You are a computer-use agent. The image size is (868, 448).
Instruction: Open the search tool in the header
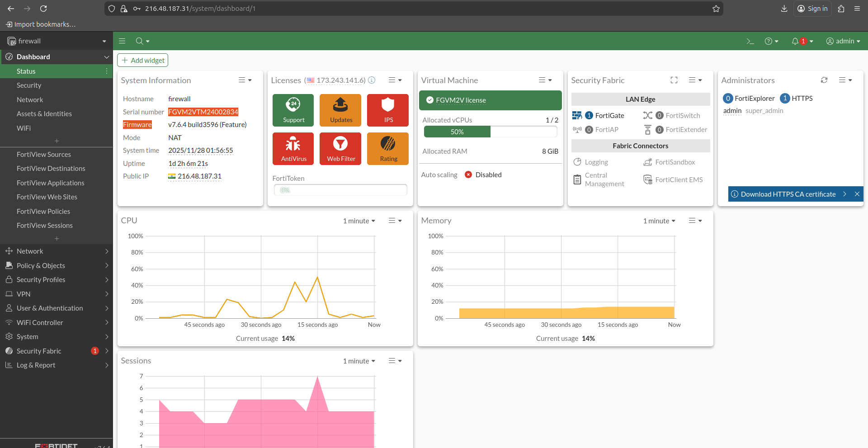click(140, 41)
